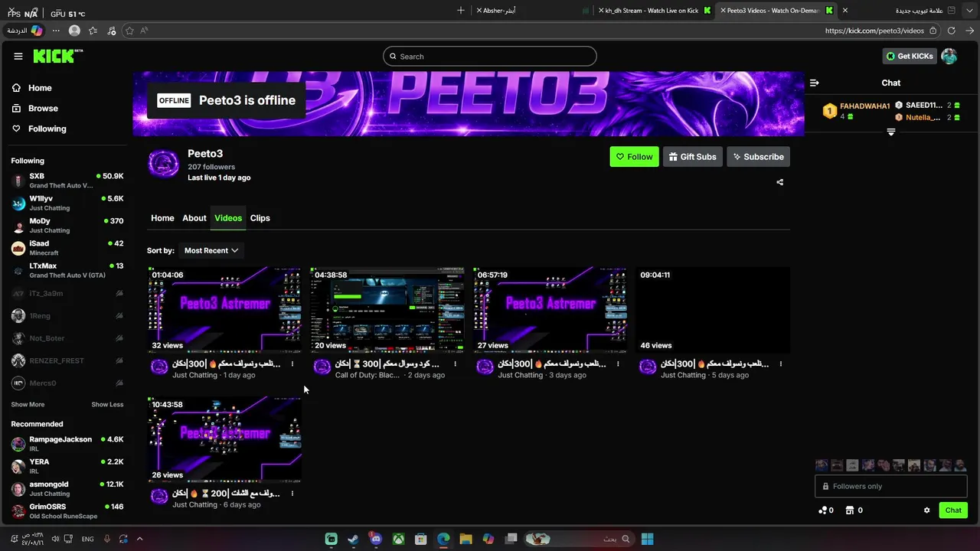Screen dimensions: 980x551
Task: Open LTxMax channel in Following list
Action: (x=67, y=270)
